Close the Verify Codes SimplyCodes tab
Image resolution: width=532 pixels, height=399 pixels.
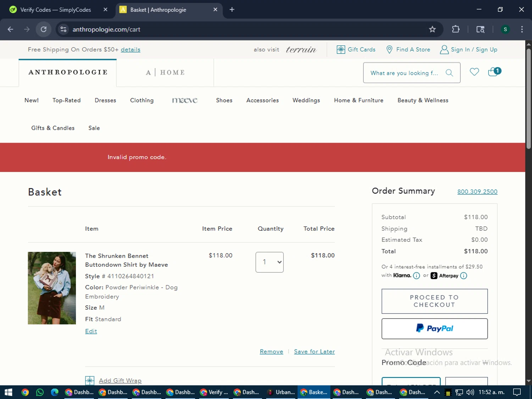[x=105, y=10]
